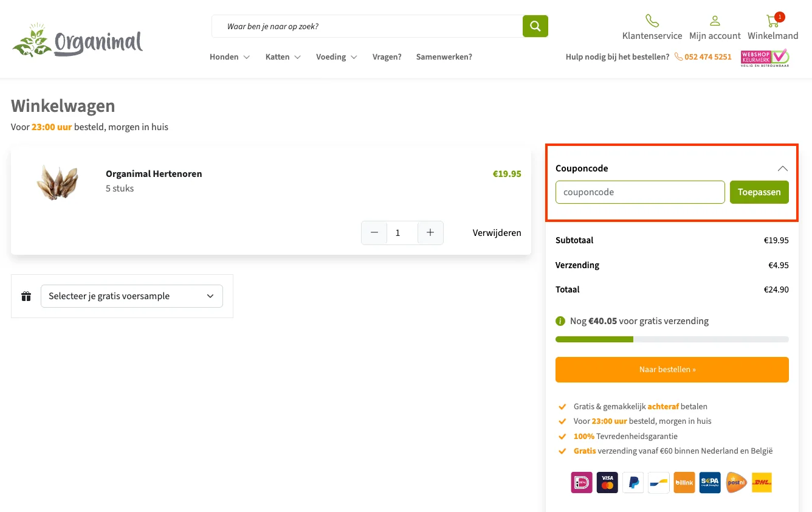The height and width of the screenshot is (512, 812).
Task: Click the Naar bestellen checkout button
Action: 672,370
